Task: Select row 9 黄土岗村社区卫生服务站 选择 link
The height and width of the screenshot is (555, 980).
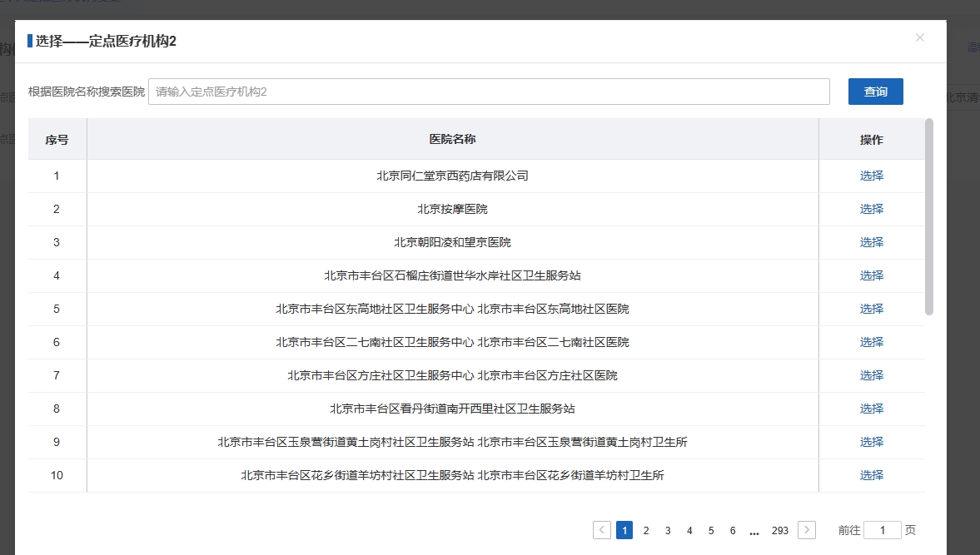Action: (x=871, y=442)
